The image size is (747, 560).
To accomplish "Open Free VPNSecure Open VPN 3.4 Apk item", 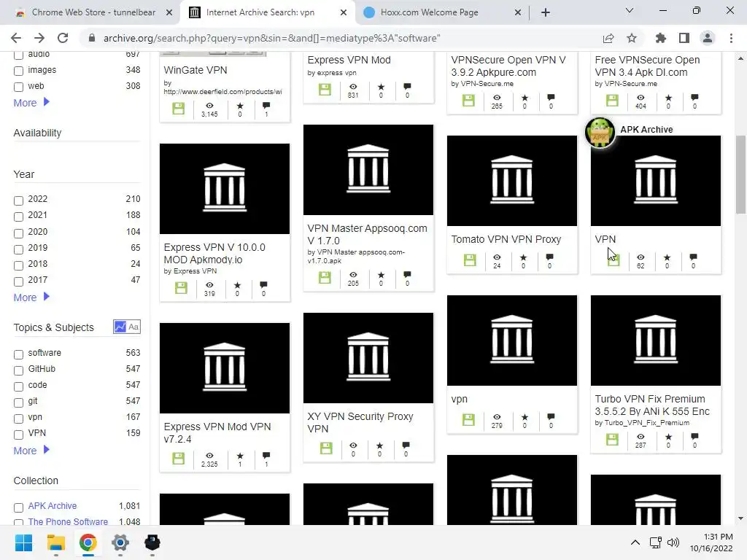I will tap(647, 66).
